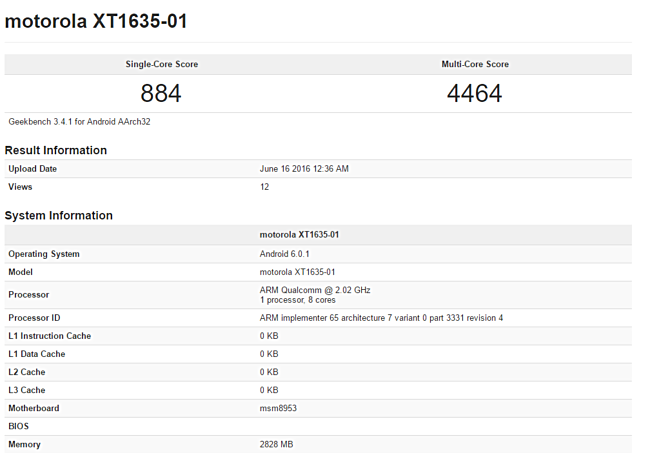Click the msm8953 motherboard value
Image resolution: width=650 pixels, height=457 pixels.
coord(278,408)
